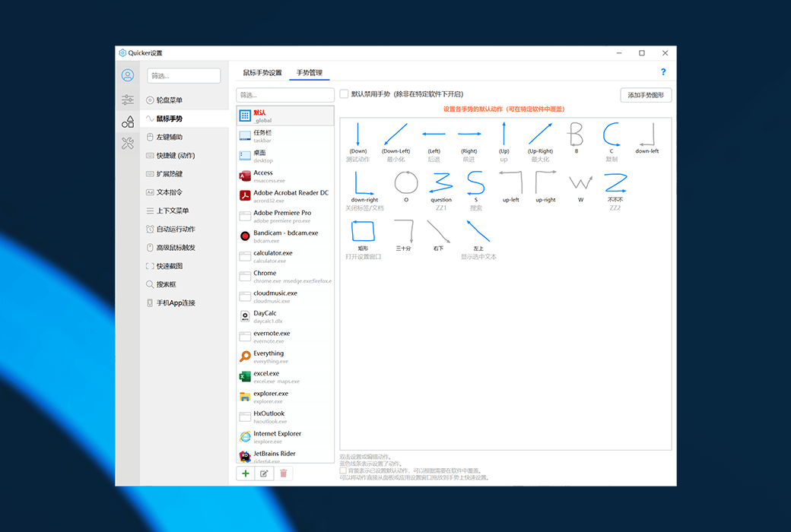This screenshot has width=791, height=532.
Task: Open 扩展热键 in sidebar
Action: point(184,173)
